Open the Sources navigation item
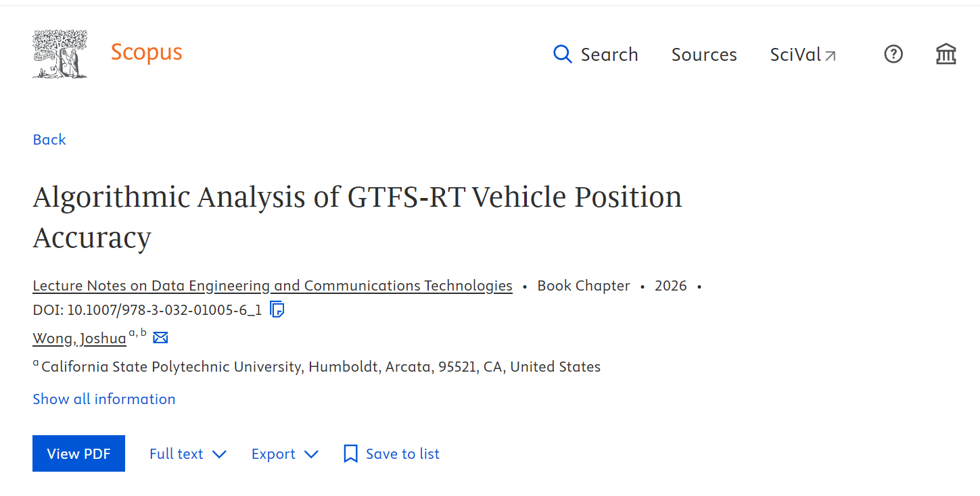This screenshot has width=980, height=496. (704, 55)
